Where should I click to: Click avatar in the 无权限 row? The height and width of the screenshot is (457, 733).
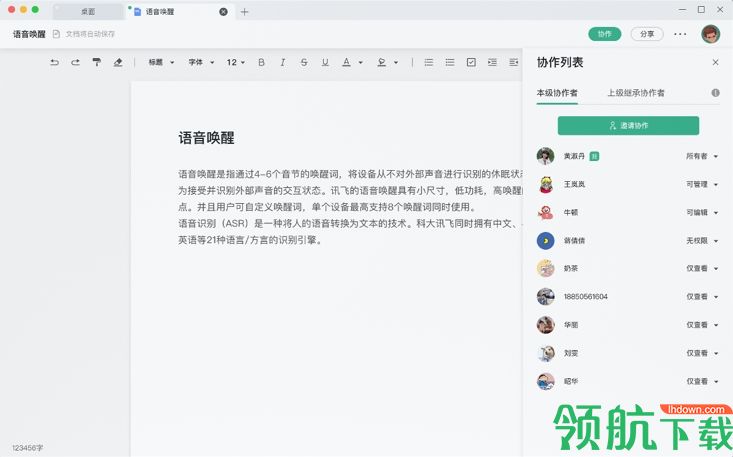545,241
